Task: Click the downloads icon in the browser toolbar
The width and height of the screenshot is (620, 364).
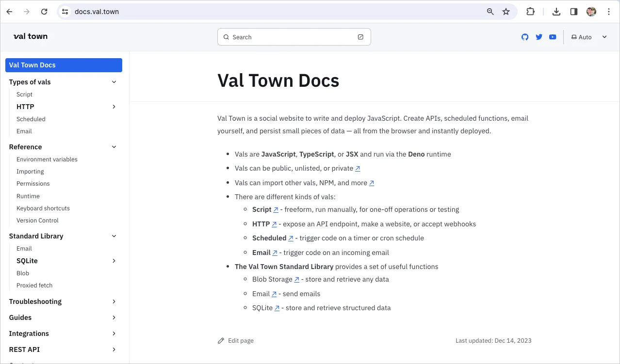Action: click(x=556, y=11)
